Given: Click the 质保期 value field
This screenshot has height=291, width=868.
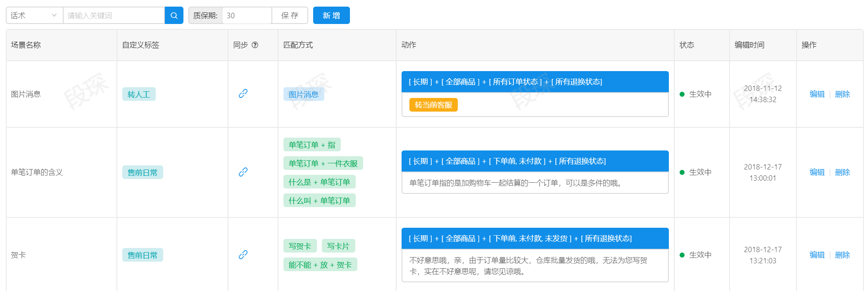Looking at the screenshot, I should pyautogui.click(x=247, y=15).
